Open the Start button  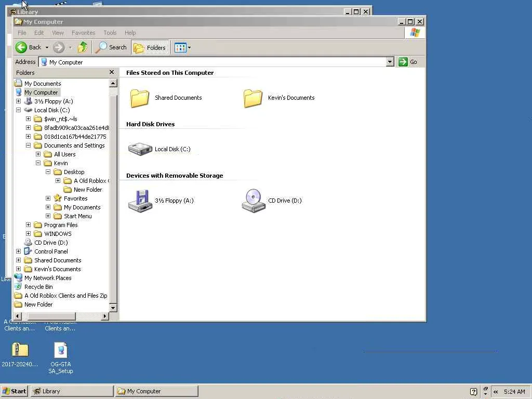[14, 391]
